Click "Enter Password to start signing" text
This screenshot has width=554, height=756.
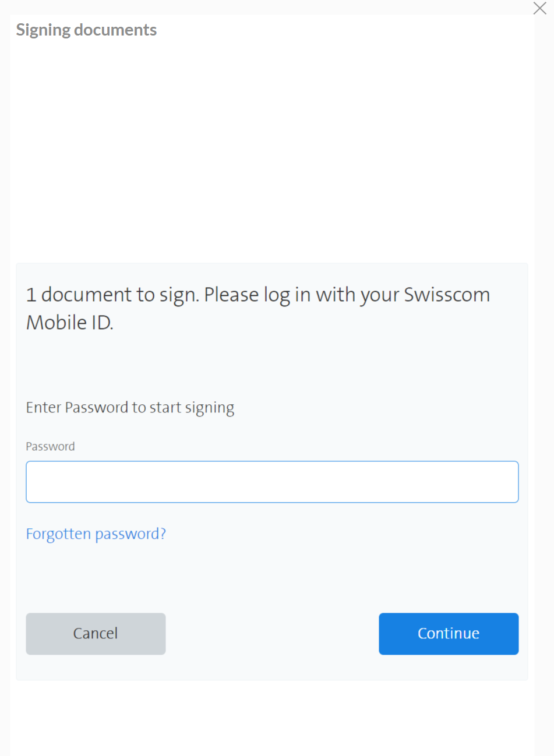[x=130, y=408]
